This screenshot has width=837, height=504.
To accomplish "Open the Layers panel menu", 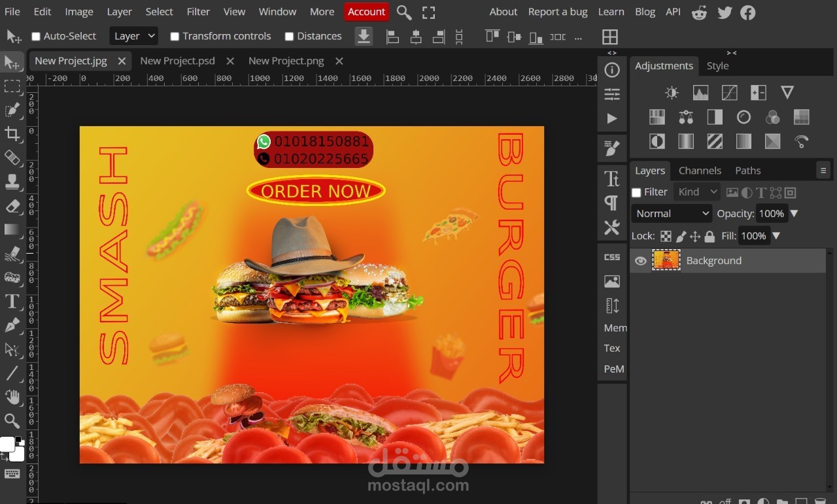I will [x=823, y=171].
